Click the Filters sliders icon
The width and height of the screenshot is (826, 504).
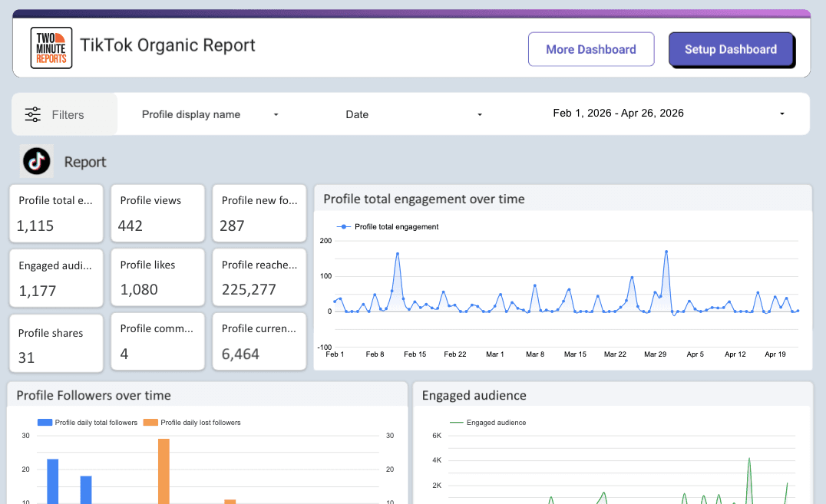click(33, 114)
